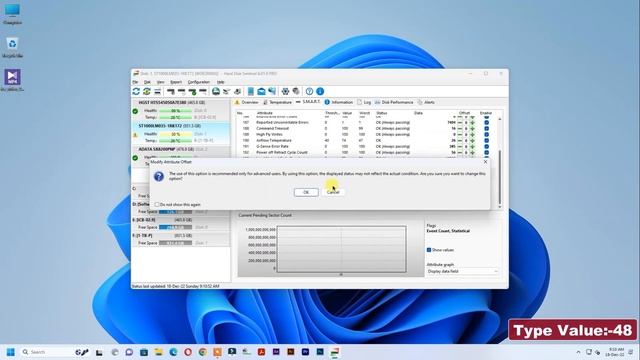
Task: Open the Computer desktop icon
Action: coord(12,14)
